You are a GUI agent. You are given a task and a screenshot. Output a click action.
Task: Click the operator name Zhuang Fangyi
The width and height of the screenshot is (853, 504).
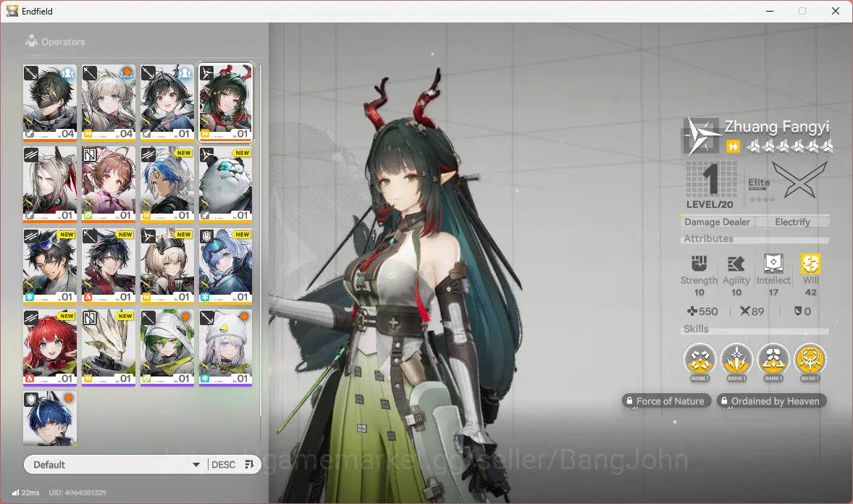point(777,126)
